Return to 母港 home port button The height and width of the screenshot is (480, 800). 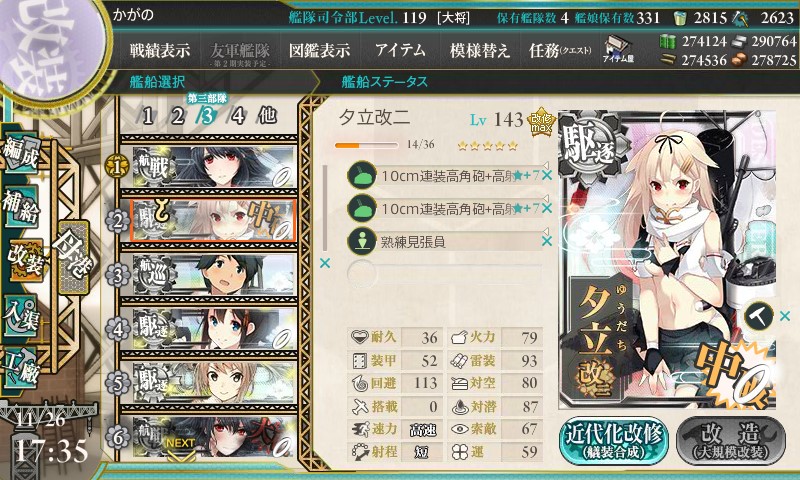coord(73,257)
